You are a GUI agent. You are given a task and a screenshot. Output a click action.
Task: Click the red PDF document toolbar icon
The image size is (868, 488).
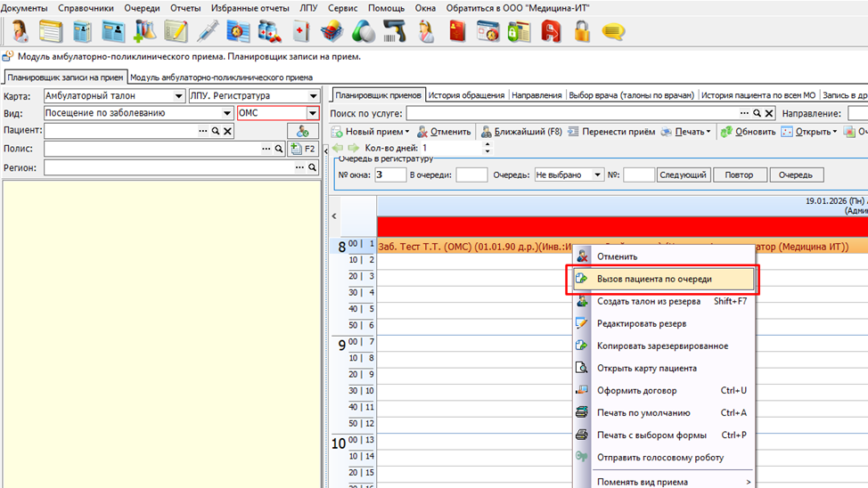(551, 32)
